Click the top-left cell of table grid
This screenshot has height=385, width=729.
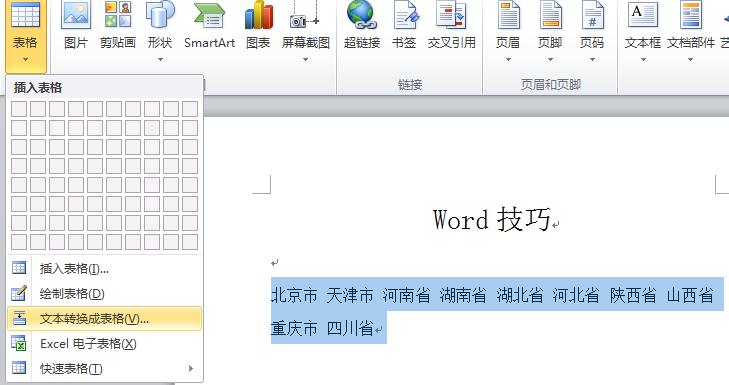(19, 109)
